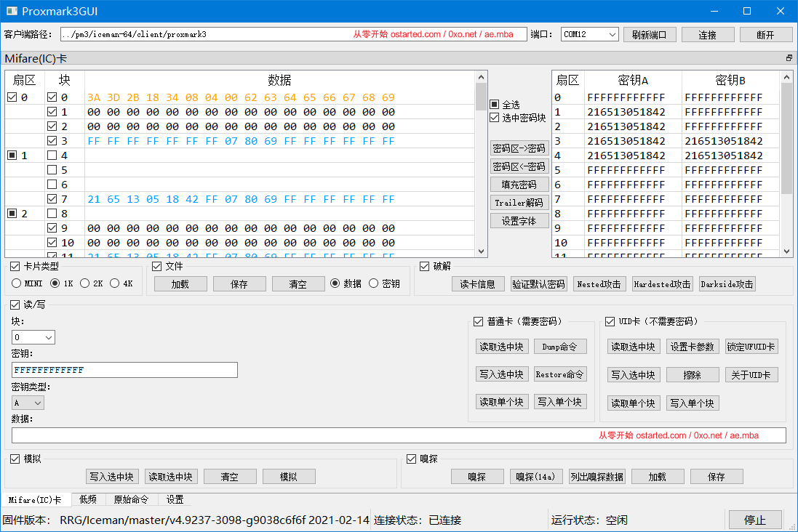Click the 嗅探(14a) button
798x532 pixels.
(x=535, y=477)
